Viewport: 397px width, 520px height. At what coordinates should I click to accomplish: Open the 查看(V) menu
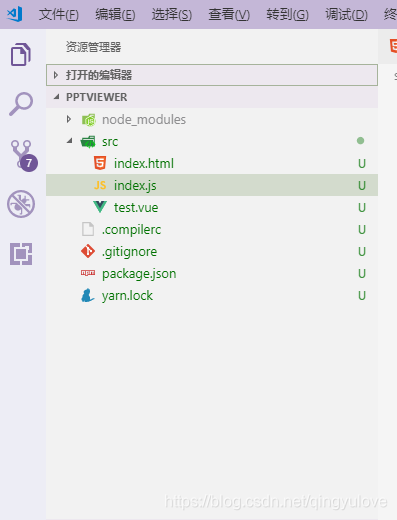[229, 15]
